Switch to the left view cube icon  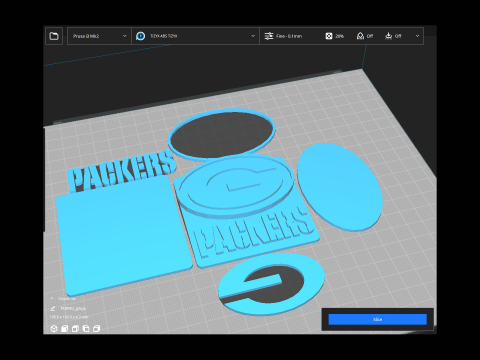(86, 329)
